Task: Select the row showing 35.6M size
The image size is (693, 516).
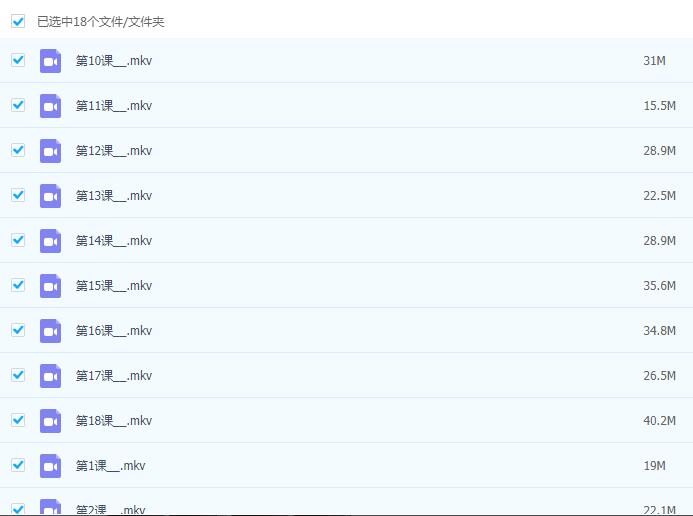Action: [346, 285]
